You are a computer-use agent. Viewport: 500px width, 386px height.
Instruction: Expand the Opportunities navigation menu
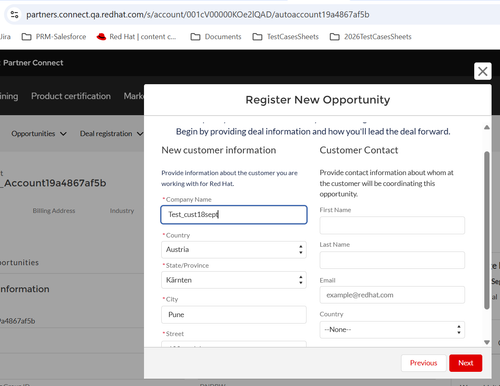[39, 134]
